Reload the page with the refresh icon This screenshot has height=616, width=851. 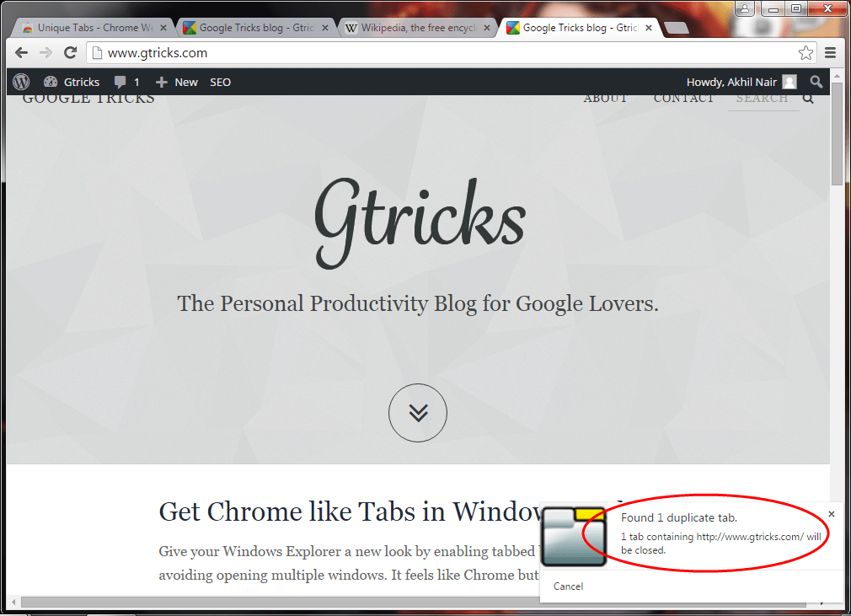pyautogui.click(x=70, y=52)
